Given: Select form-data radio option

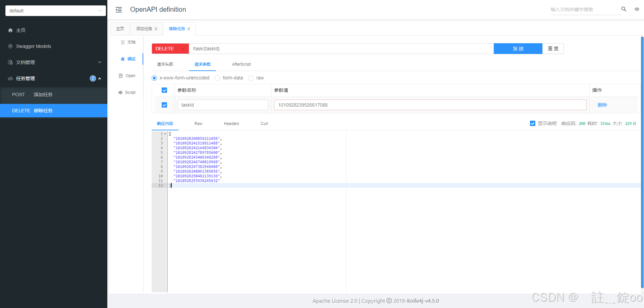Looking at the screenshot, I should [x=217, y=78].
